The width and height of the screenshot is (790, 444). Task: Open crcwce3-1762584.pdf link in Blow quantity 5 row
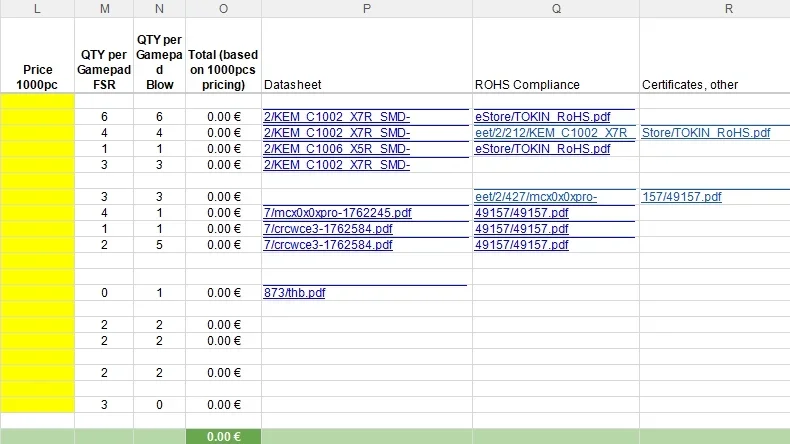[x=328, y=245]
